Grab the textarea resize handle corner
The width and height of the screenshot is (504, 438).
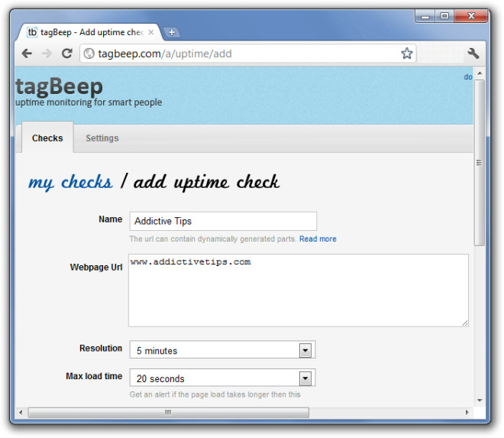tap(465, 323)
